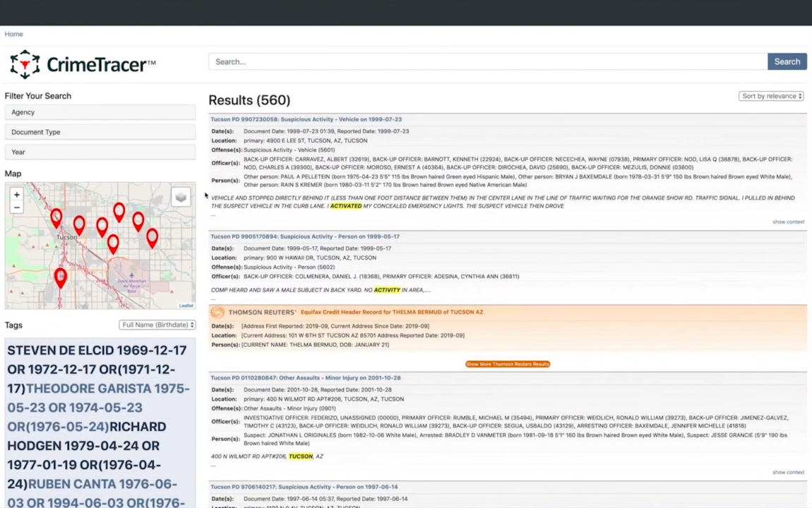The height and width of the screenshot is (508, 812).
Task: Zoom in on the map
Action: point(16,195)
